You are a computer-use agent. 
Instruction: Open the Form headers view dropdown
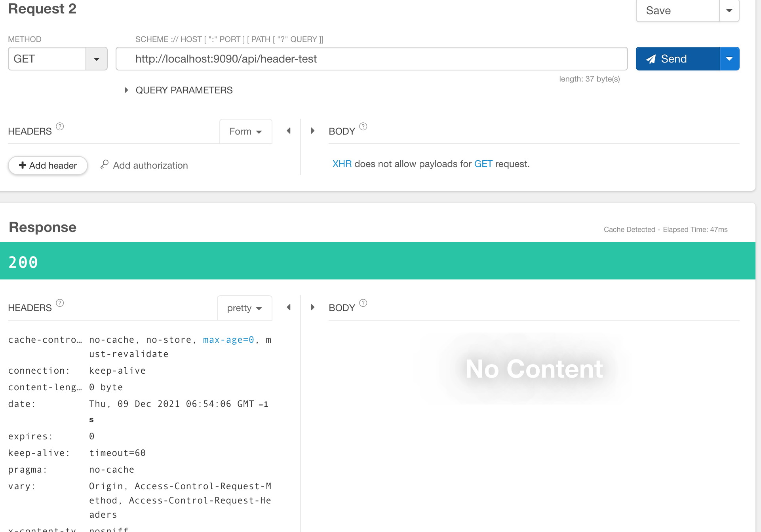[245, 131]
